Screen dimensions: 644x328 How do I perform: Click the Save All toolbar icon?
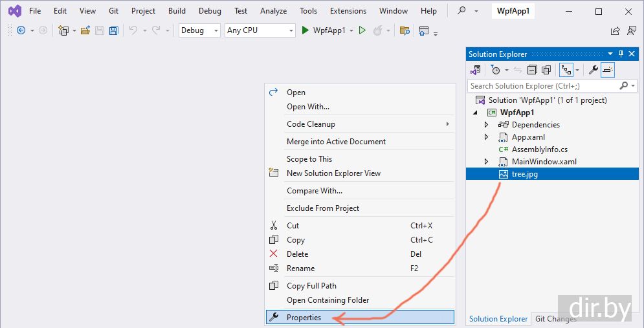coord(114,30)
